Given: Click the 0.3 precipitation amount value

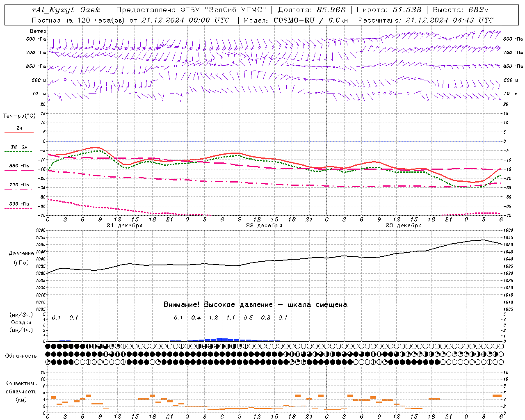Looking at the screenshot, I should point(266,318).
